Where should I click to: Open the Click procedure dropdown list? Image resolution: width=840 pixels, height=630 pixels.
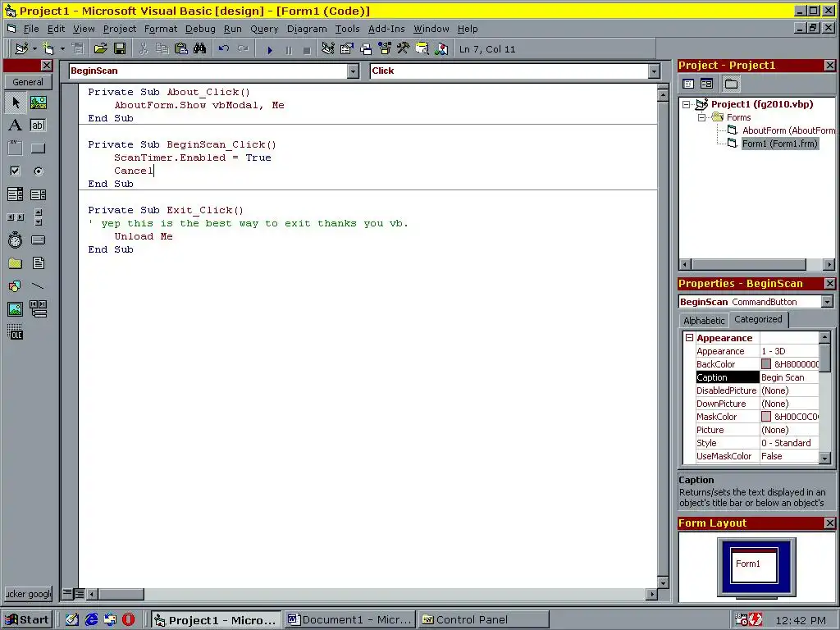pyautogui.click(x=654, y=71)
